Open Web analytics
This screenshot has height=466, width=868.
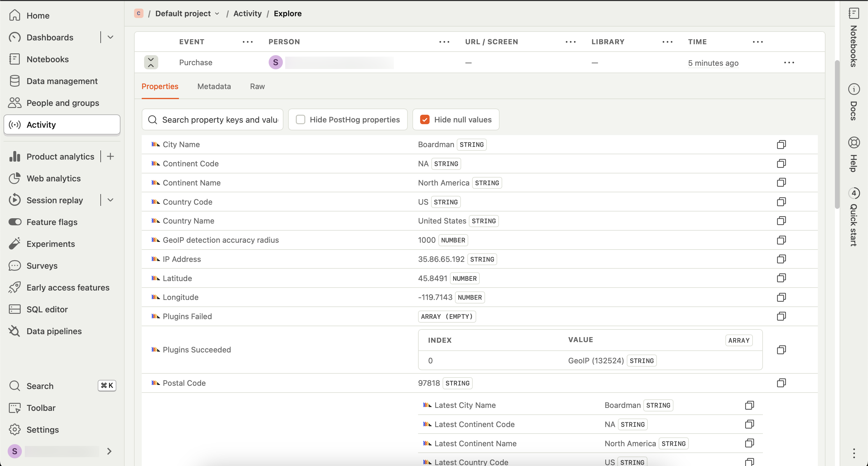[x=53, y=178]
